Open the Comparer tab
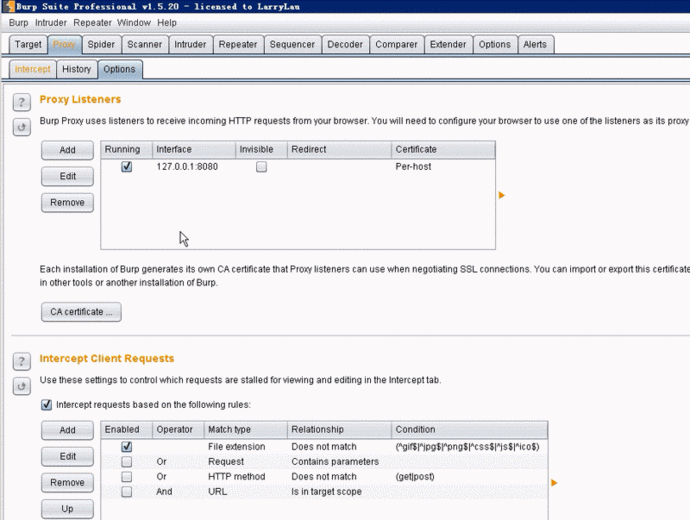Screen dimensions: 690x520 [x=396, y=44]
